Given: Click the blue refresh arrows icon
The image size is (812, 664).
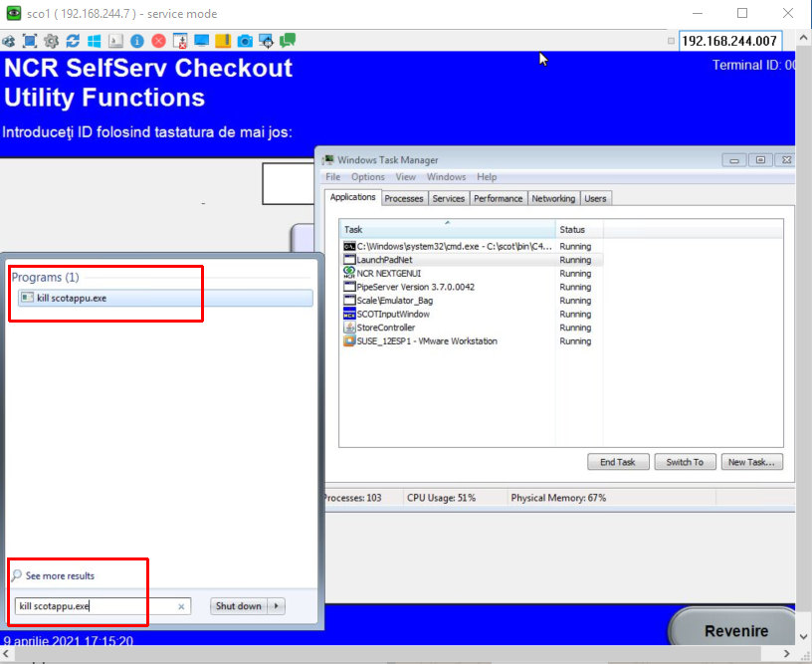Looking at the screenshot, I should click(x=73, y=41).
